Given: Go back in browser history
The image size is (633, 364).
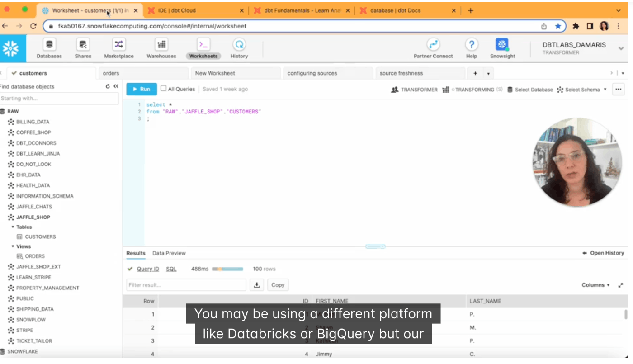Looking at the screenshot, I should click(5, 26).
